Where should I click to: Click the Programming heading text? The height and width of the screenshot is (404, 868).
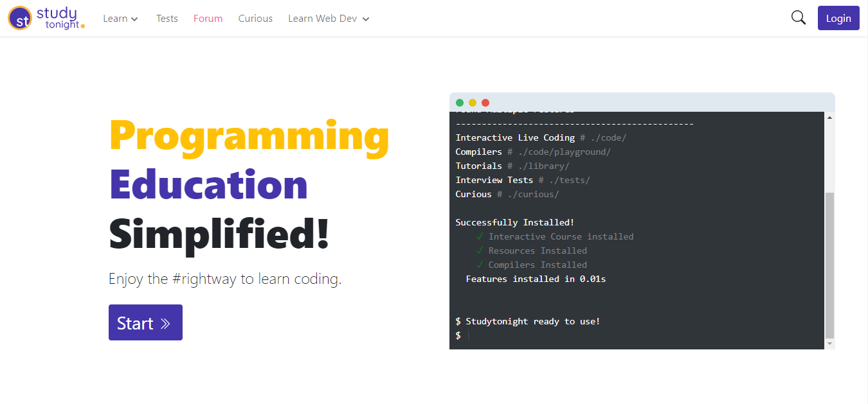pos(249,136)
